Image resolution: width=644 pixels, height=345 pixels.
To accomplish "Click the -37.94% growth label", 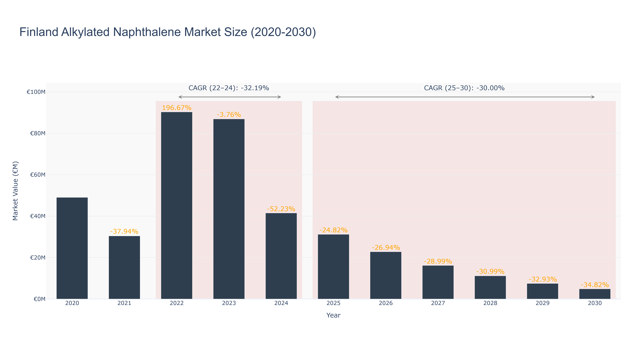I will (124, 231).
